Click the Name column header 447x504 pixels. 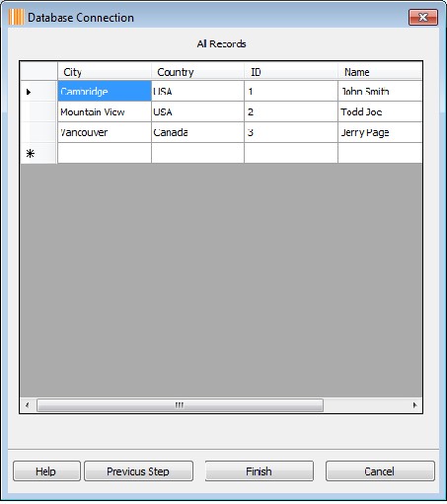coord(380,71)
